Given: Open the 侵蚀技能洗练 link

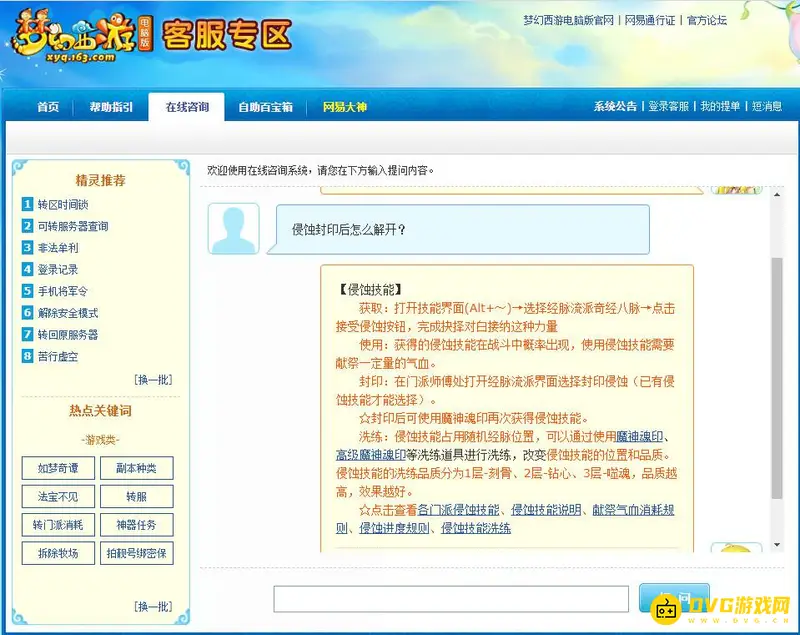Looking at the screenshot, I should coord(476,528).
